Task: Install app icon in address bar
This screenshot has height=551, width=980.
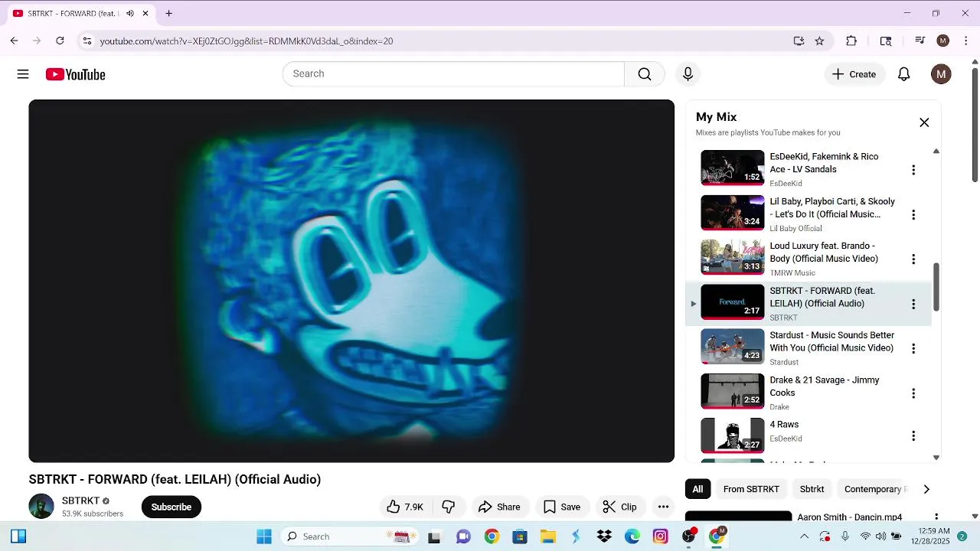Action: [x=799, y=41]
